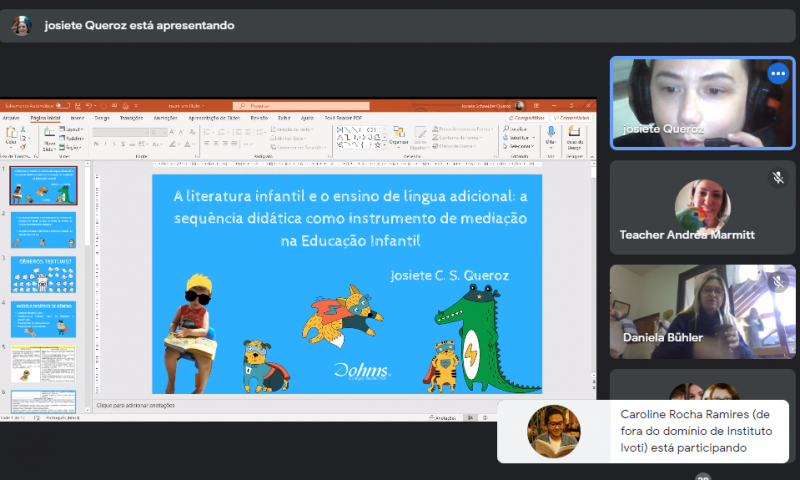The image size is (800, 480).
Task: Select slide 4 thumbnail in slide panel
Action: (43, 319)
